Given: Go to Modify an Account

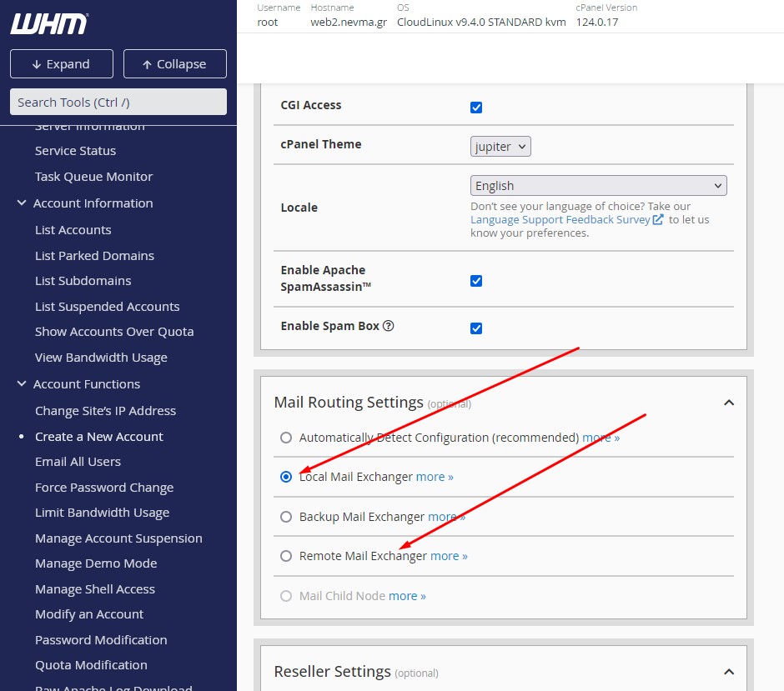Looking at the screenshot, I should click(x=89, y=614).
